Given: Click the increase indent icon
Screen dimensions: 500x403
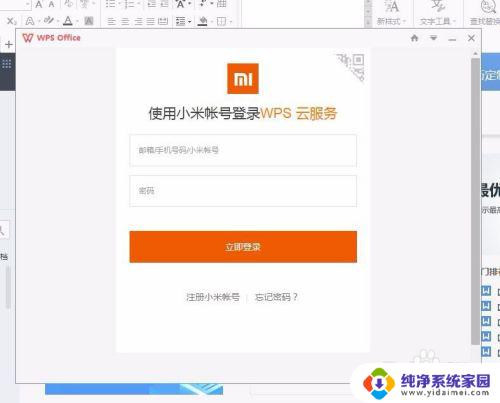Looking at the screenshot, I should [164, 4].
